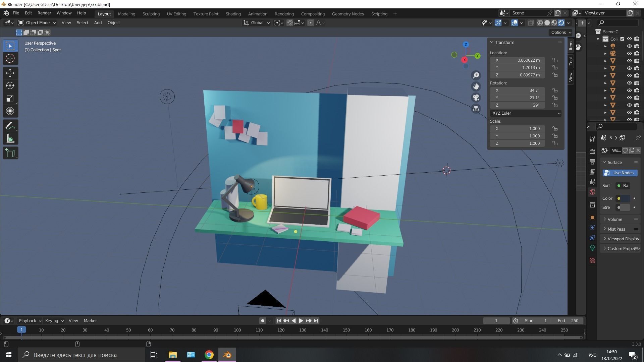
Task: Switch to Wireframe viewport shading
Action: [x=540, y=23]
